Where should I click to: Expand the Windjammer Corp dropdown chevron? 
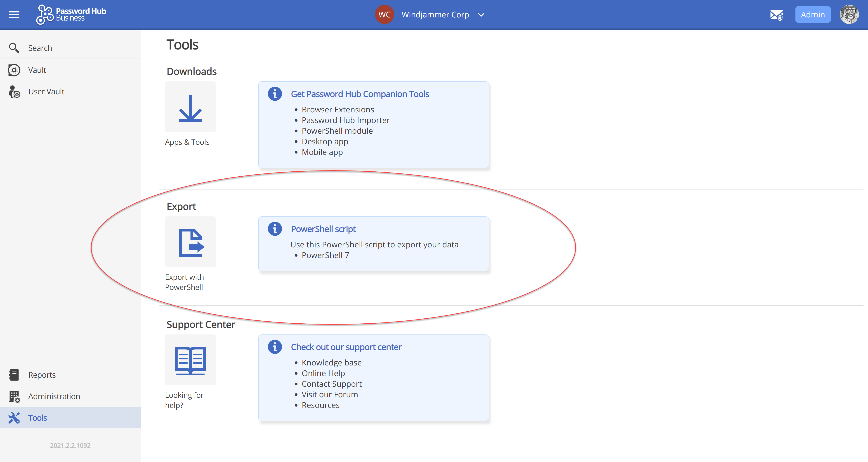(x=481, y=15)
